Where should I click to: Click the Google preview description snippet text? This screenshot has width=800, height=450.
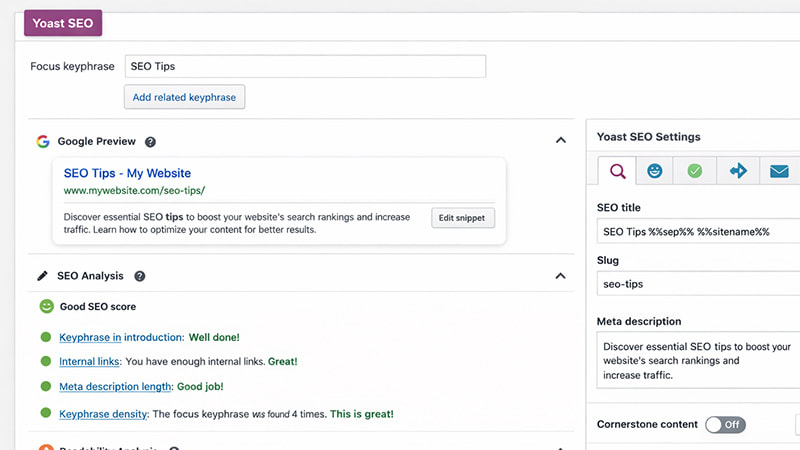tap(237, 223)
